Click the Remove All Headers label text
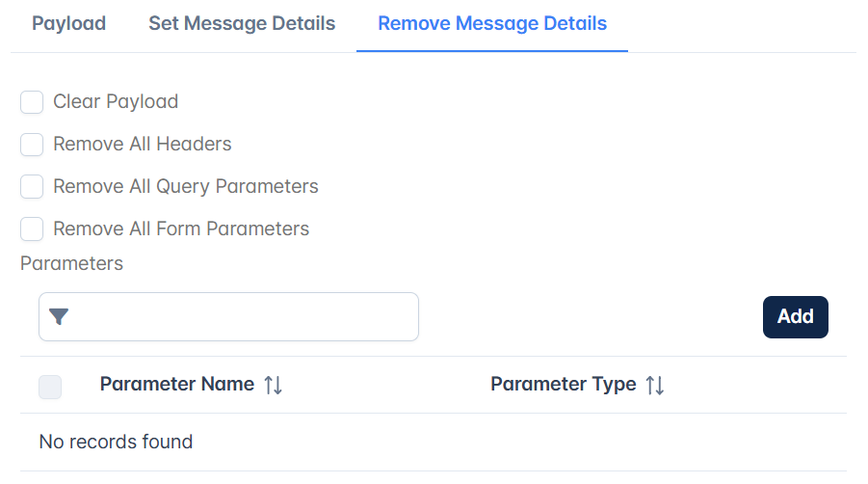The width and height of the screenshot is (868, 484). click(143, 144)
